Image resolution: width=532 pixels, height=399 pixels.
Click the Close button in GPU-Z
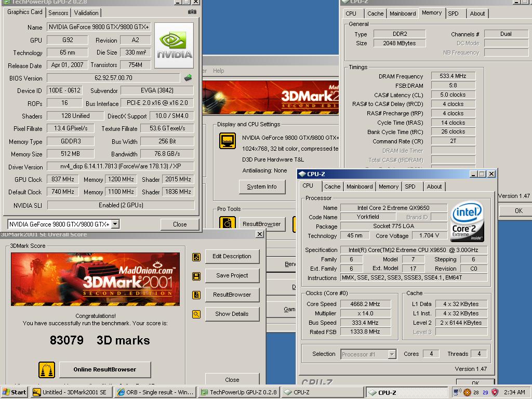[180, 224]
